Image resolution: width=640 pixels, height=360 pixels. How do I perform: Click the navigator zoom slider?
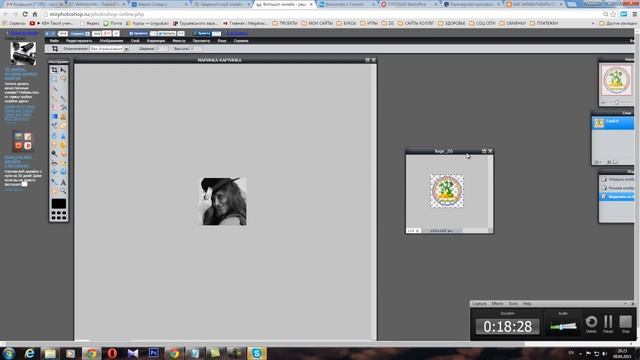pyautogui.click(x=616, y=102)
